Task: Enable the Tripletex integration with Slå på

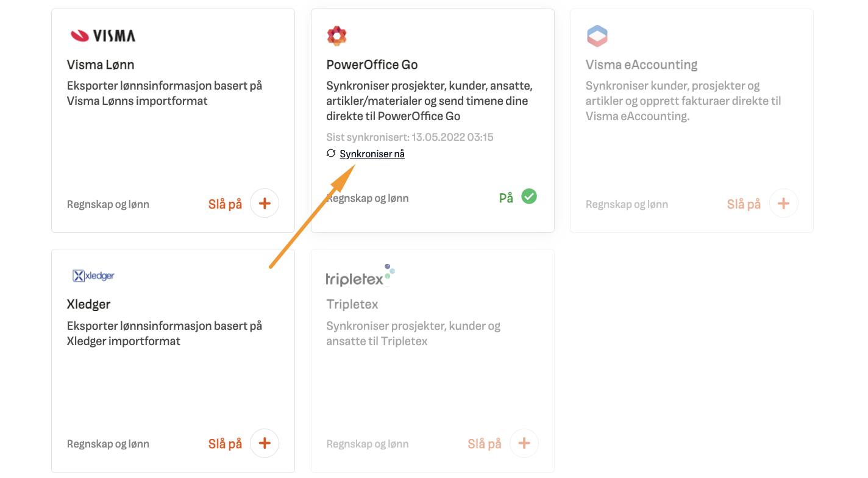Action: click(484, 443)
